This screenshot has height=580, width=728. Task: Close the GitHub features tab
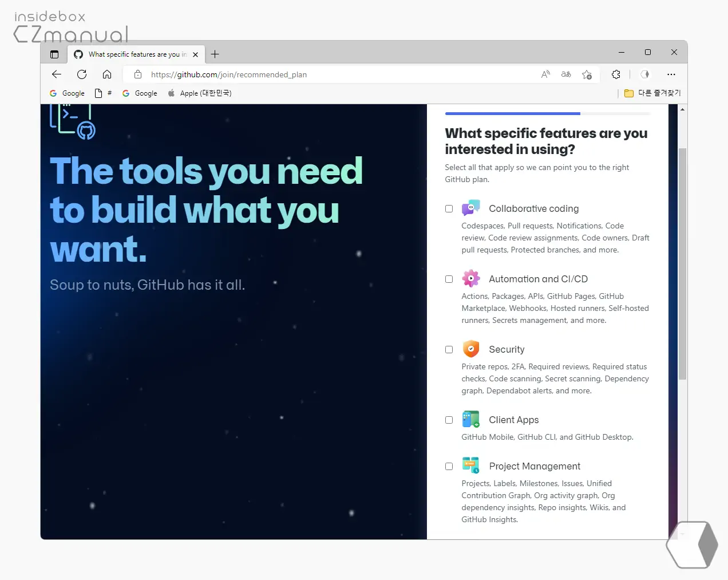click(196, 54)
